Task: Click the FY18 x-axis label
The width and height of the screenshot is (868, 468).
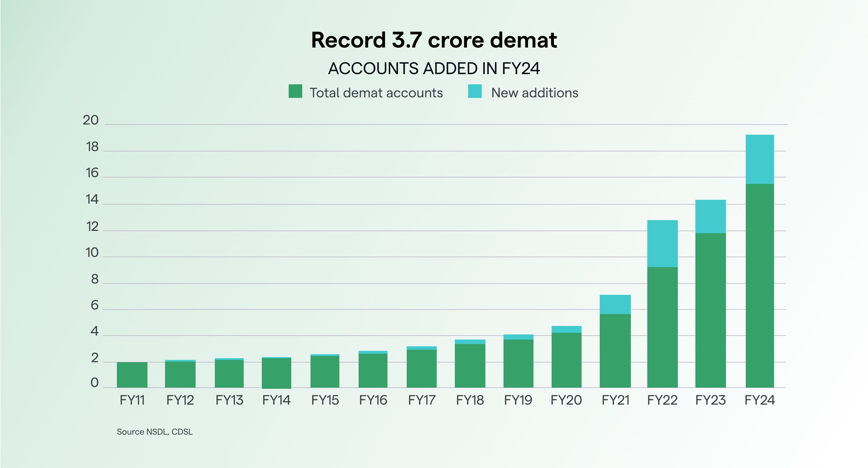Action: click(x=470, y=400)
